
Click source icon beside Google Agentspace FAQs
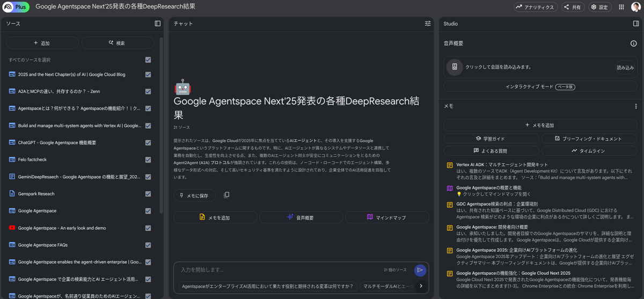(x=12, y=245)
